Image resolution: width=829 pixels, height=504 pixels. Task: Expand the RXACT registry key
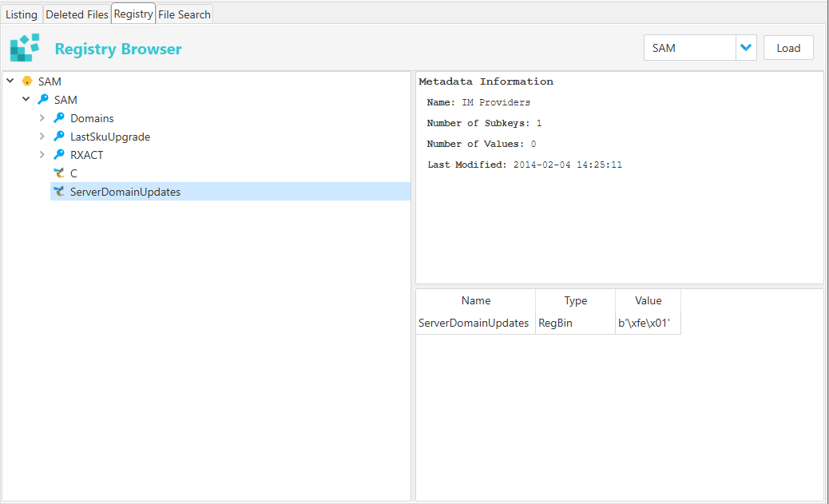(x=42, y=154)
